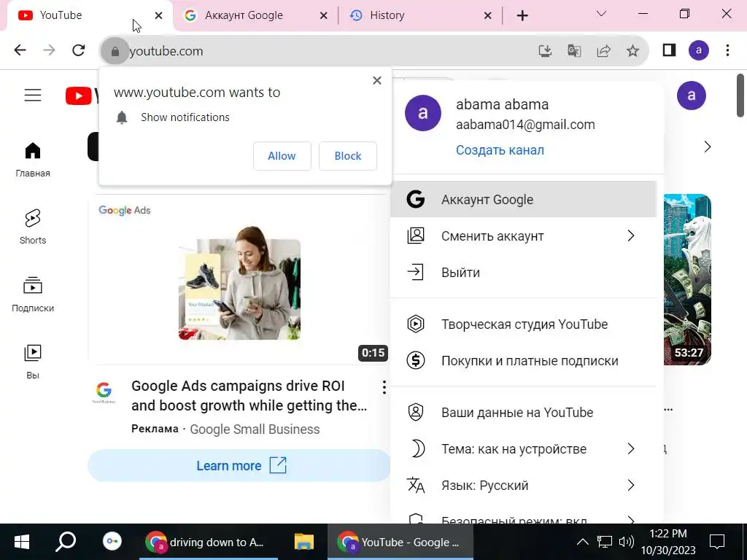The image size is (747, 560).
Task: Open Windows taskbar search
Action: (65, 542)
